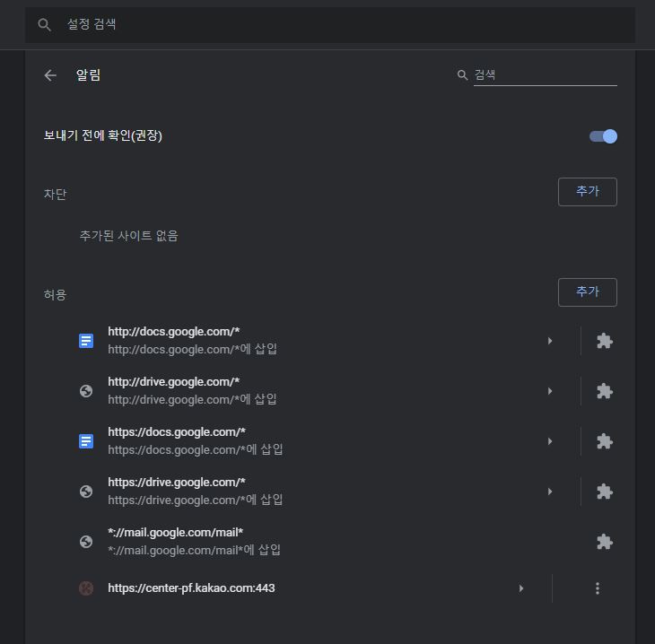Click the extension puzzle icon for http://docs.google.com

(605, 341)
